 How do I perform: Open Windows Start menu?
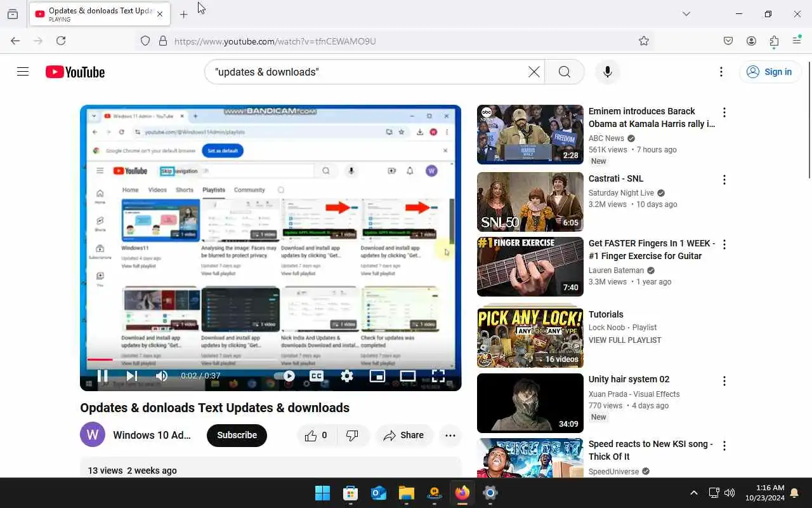pos(322,493)
